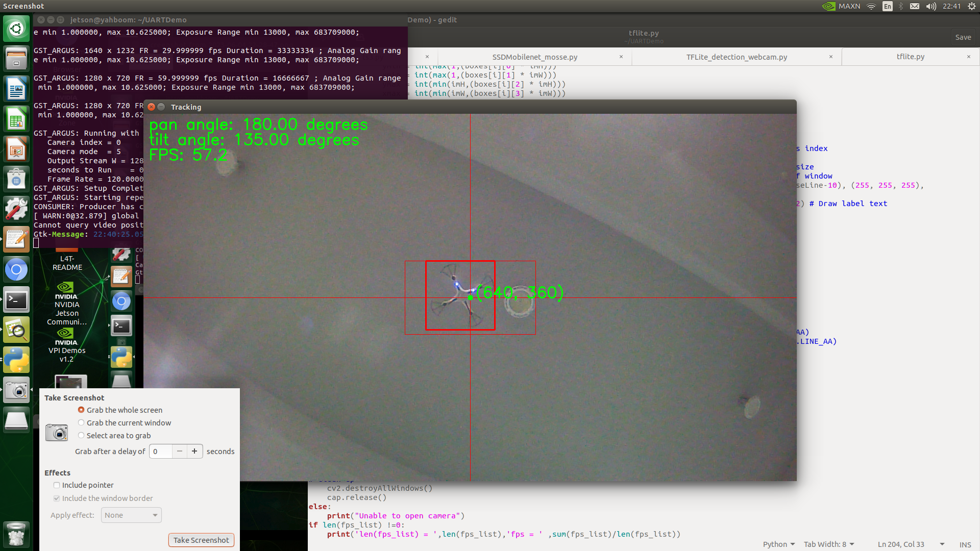This screenshot has height=551, width=980.
Task: Click the NVIDIA logo in the top panel
Action: coord(828,6)
